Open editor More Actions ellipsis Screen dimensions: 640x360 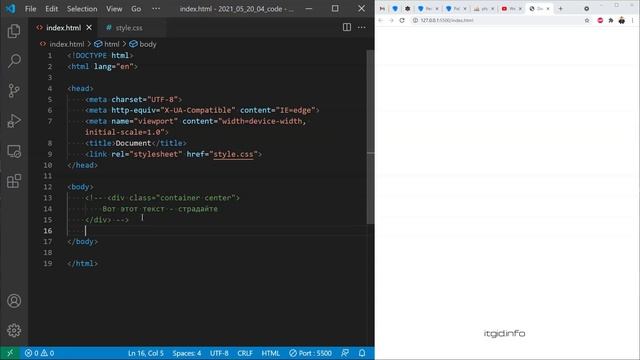[362, 27]
